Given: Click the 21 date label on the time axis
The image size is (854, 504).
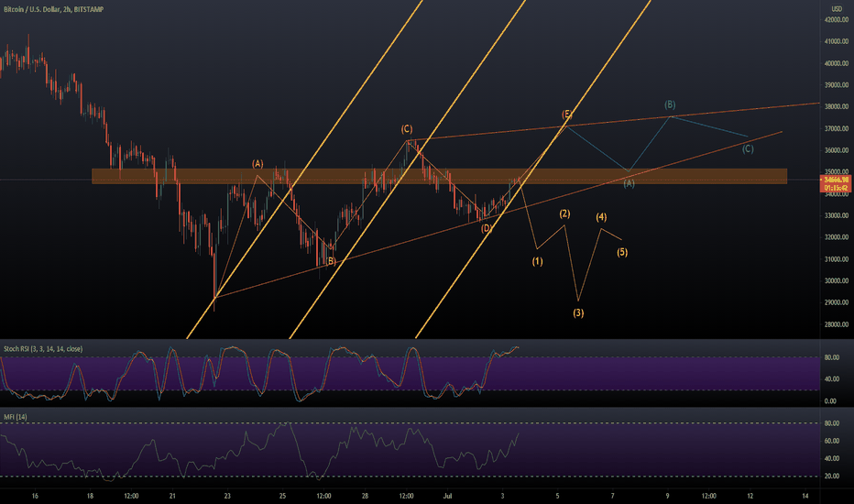Looking at the screenshot, I should (x=172, y=496).
